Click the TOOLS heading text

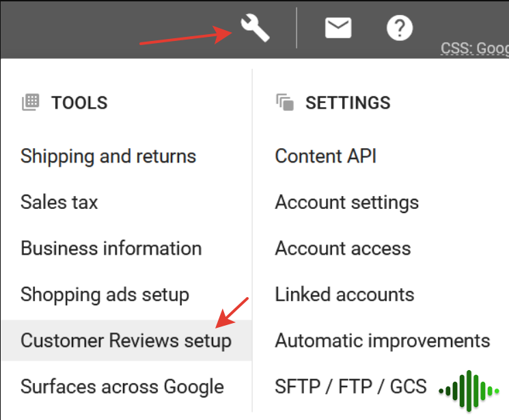(x=79, y=102)
